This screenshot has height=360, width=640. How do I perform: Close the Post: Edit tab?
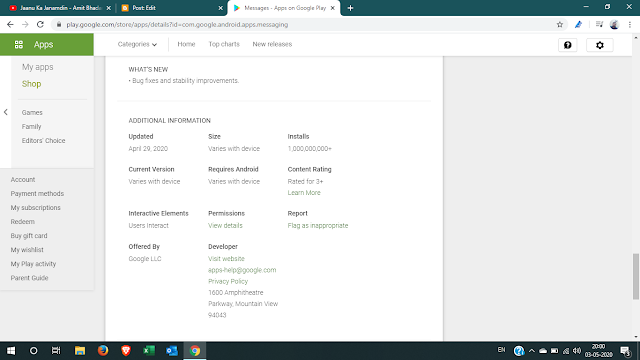(220, 8)
